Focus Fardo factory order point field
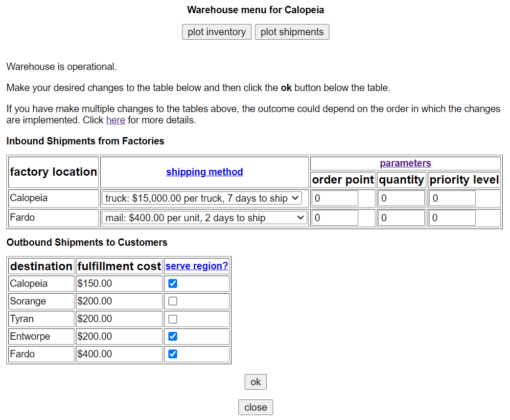This screenshot has width=510, height=420. pyautogui.click(x=335, y=218)
